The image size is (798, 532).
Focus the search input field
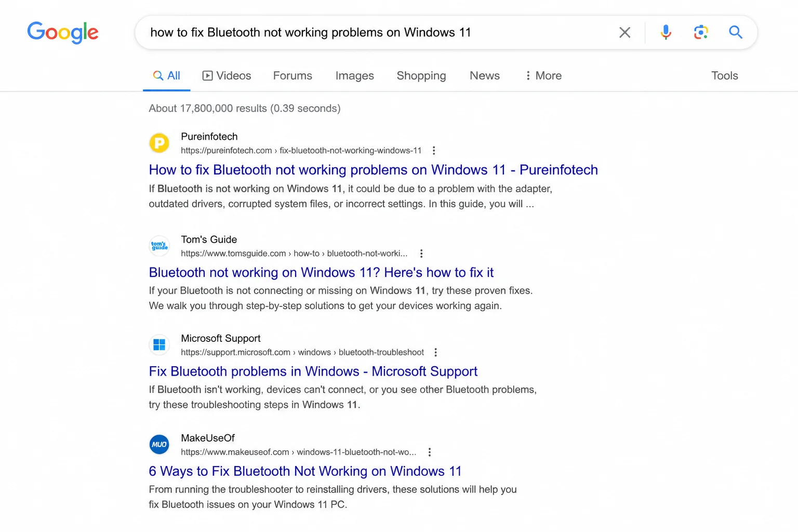(374, 33)
